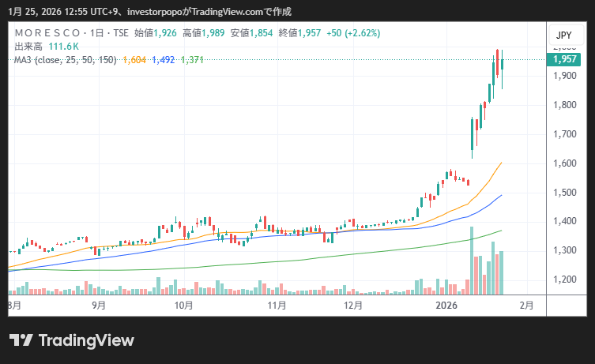The image size is (595, 364).
Task: Click the 9月 label on time axis
Action: [99, 305]
